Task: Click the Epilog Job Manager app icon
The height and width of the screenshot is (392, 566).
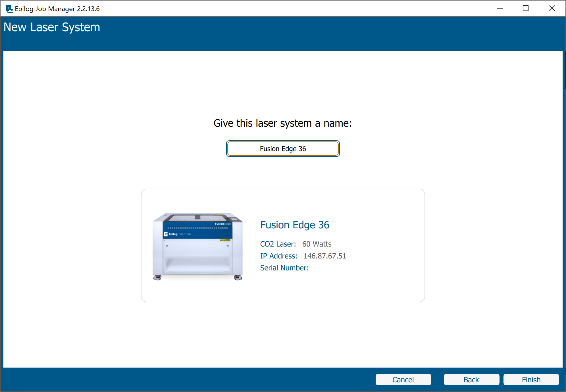Action: pyautogui.click(x=10, y=9)
